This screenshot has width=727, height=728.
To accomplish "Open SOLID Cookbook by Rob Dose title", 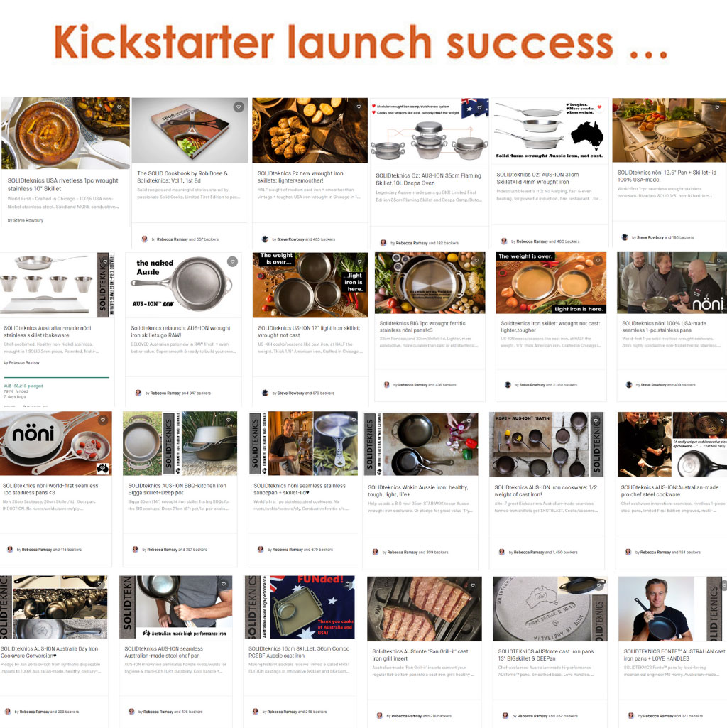I will pyautogui.click(x=182, y=177).
